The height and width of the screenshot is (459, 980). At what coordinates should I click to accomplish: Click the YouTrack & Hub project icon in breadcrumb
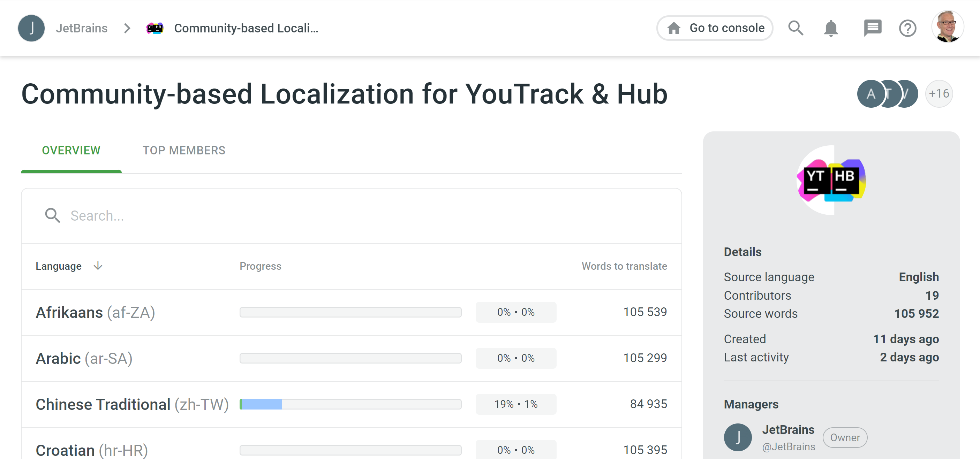click(x=154, y=28)
